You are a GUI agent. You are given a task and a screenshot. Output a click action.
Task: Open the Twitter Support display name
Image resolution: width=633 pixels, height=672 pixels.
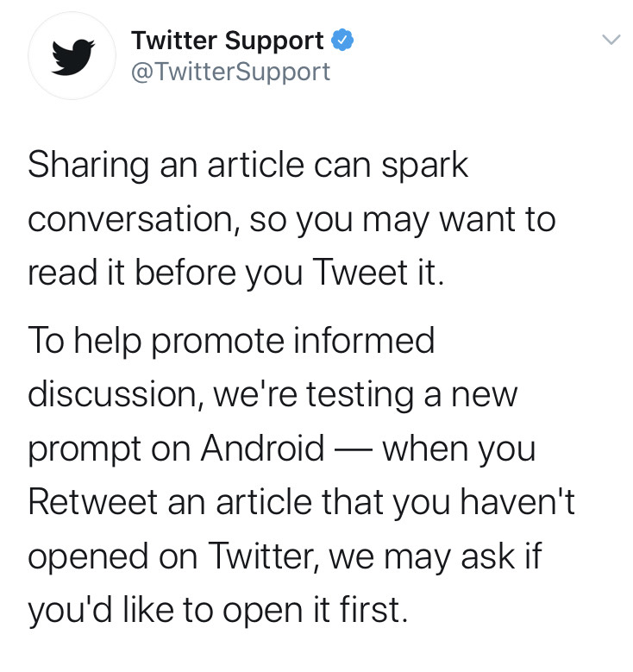tap(228, 41)
